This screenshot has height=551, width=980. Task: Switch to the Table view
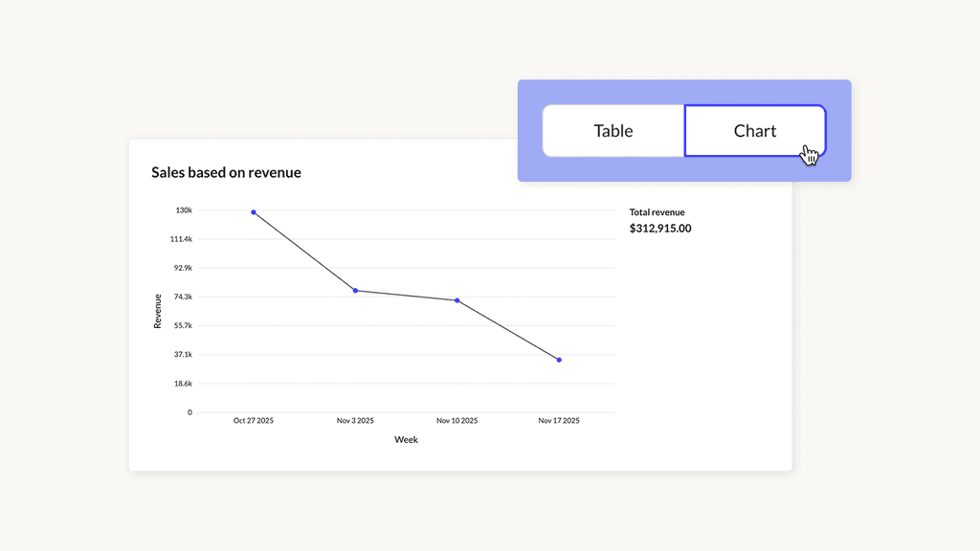(x=613, y=131)
